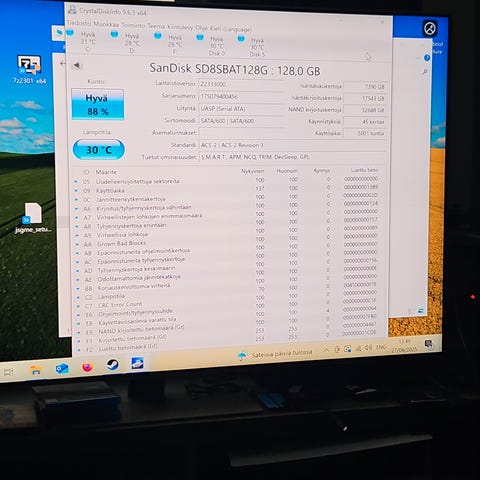This screenshot has width=480, height=480.
Task: Select the F: drive status icon
Action: (x=158, y=35)
